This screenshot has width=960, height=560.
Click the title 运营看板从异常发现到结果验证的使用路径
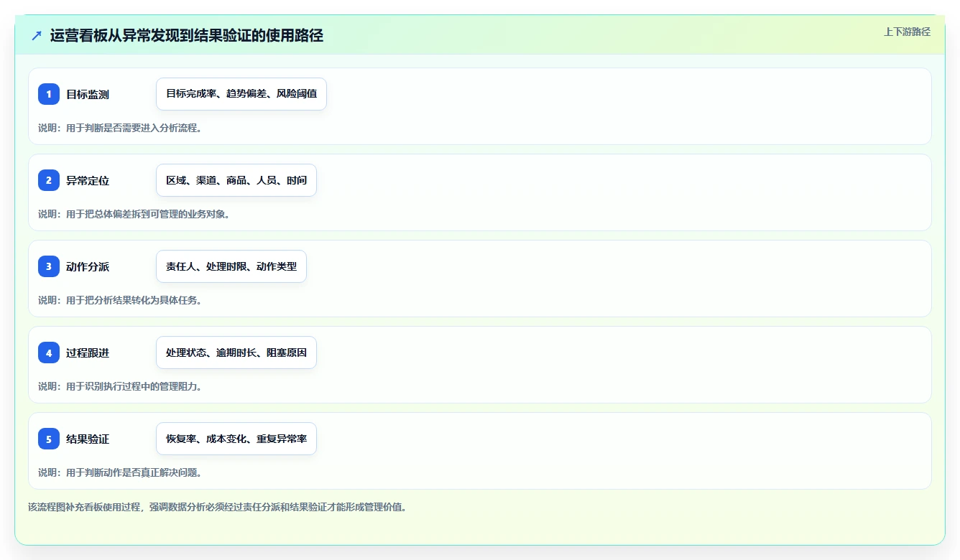[x=187, y=36]
